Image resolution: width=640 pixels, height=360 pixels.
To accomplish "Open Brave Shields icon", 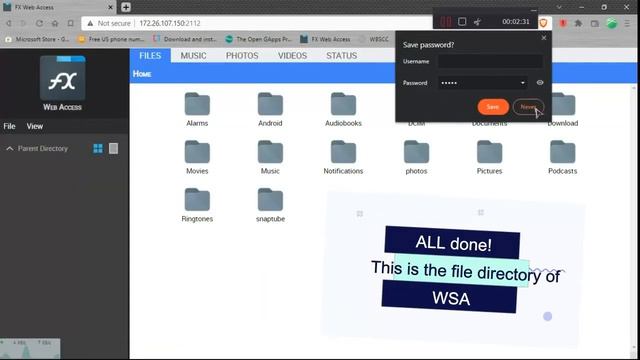I will [x=543, y=23].
